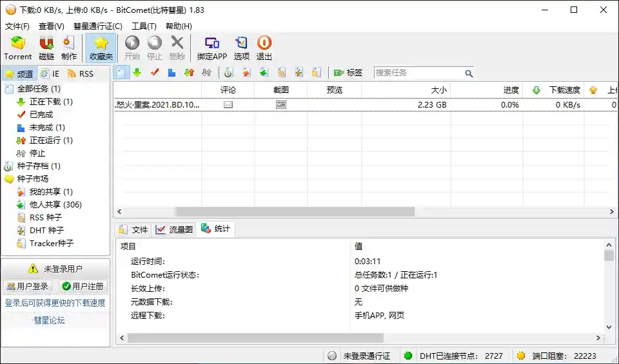The height and width of the screenshot is (364, 619).
Task: Click RSS torrents icon in filter bar
Action: [281, 73]
